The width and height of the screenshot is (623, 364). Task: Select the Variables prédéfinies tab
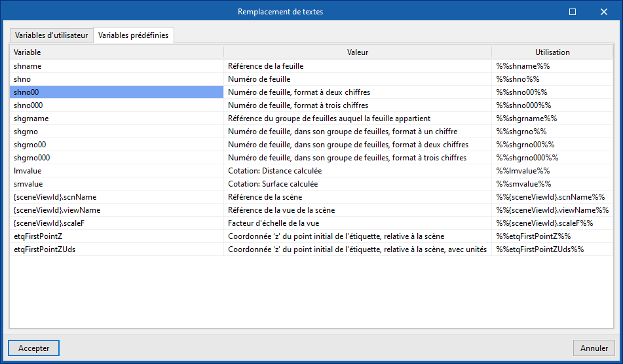[x=134, y=35]
